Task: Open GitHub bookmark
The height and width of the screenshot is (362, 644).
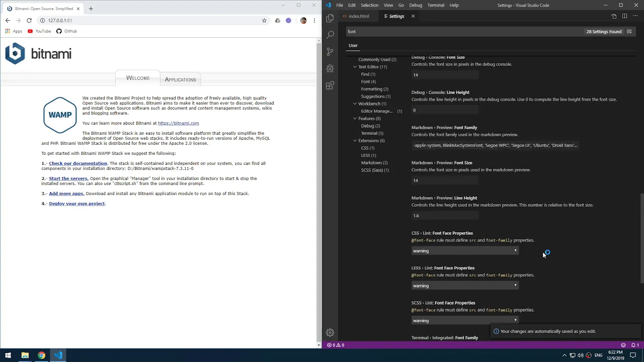Action: pos(67,31)
